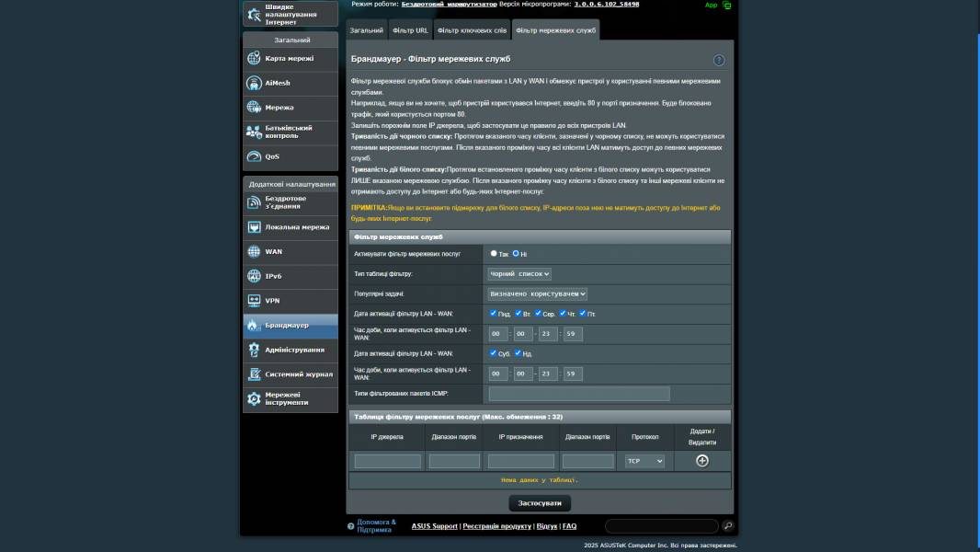
Task: Click the Системний журнал icon
Action: [254, 374]
